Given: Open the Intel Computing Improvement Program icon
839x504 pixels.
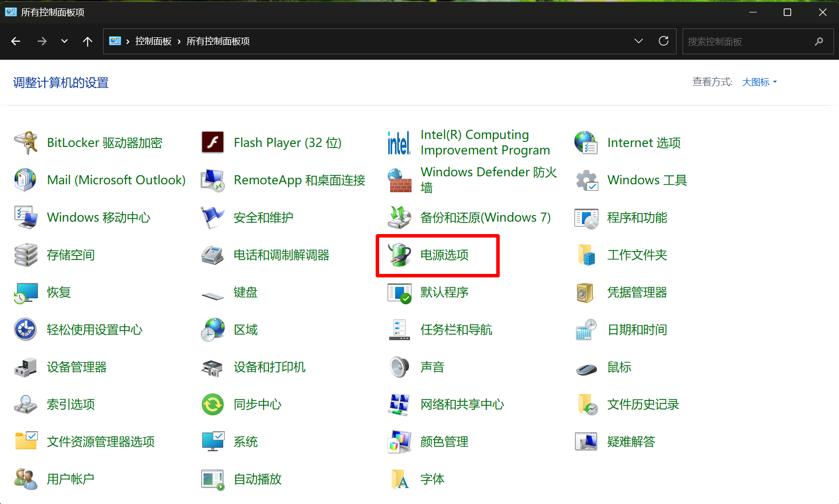Looking at the screenshot, I should tap(400, 143).
